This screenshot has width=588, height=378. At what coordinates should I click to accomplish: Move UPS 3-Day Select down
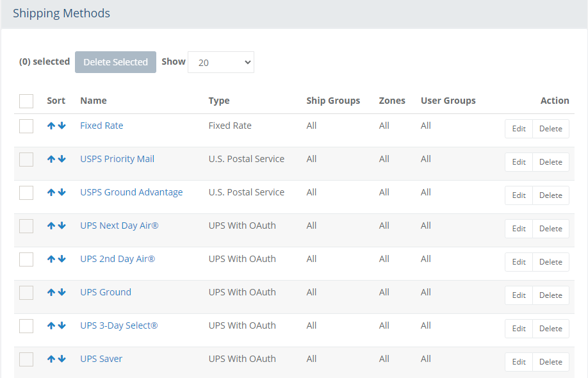[x=62, y=326]
